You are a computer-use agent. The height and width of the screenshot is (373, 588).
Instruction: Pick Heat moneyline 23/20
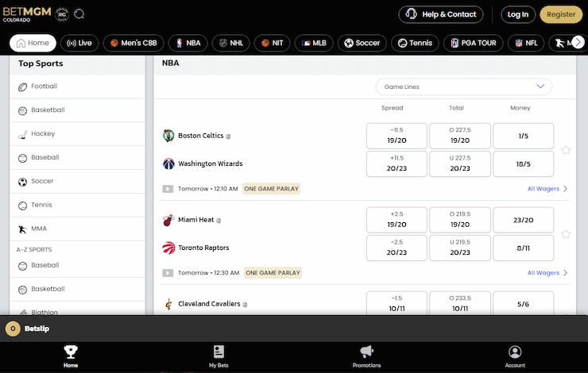point(523,220)
